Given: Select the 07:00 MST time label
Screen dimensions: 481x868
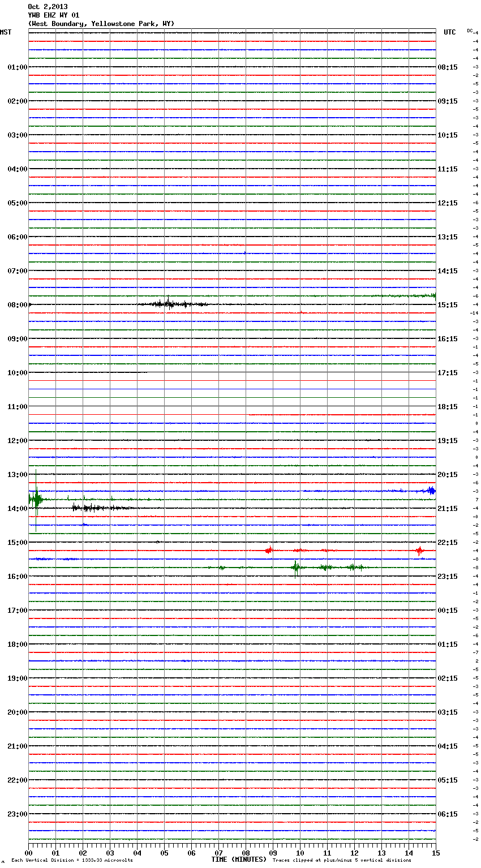Looking at the screenshot, I should pyautogui.click(x=18, y=271).
